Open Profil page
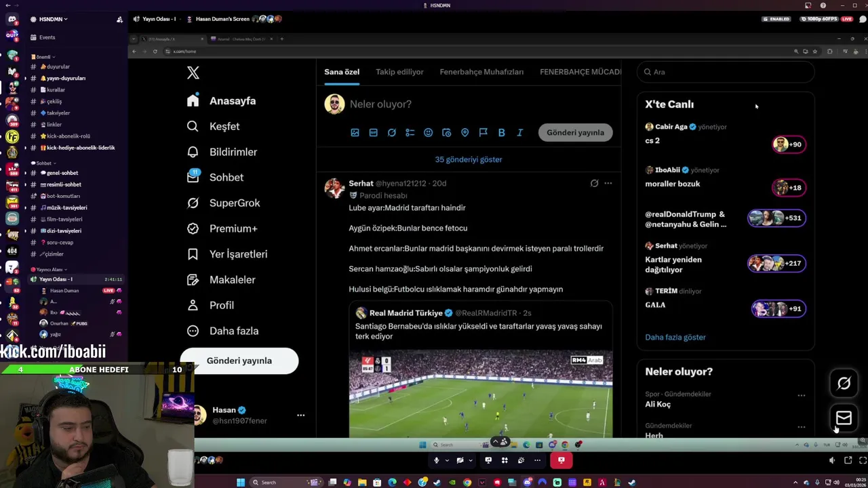The image size is (868, 488). point(210,305)
